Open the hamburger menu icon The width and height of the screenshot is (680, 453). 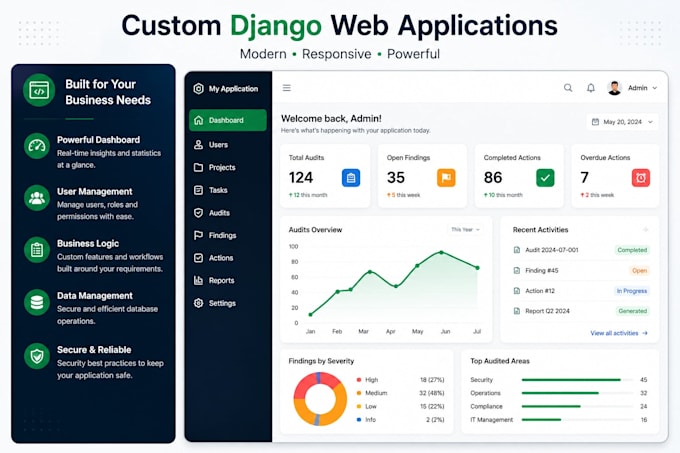(287, 88)
